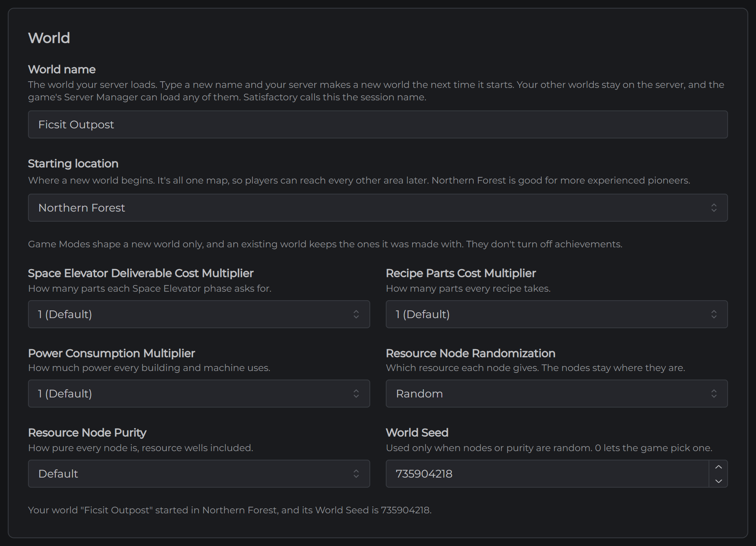
Task: Click the Resource Node Randomization label
Action: [471, 353]
